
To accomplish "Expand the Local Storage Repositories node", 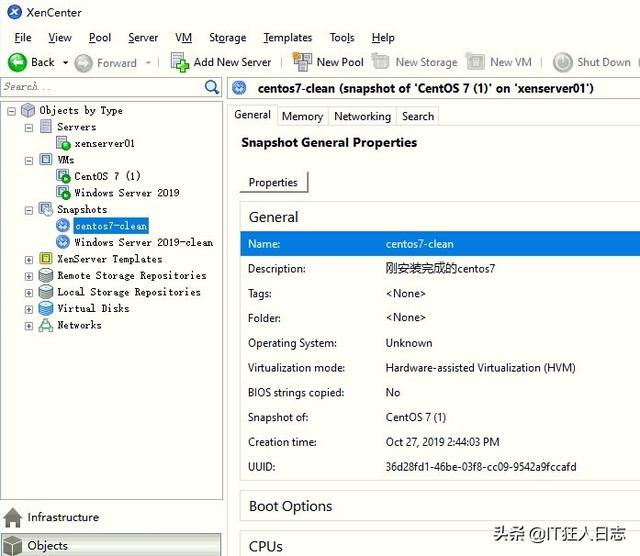I will coord(29,293).
